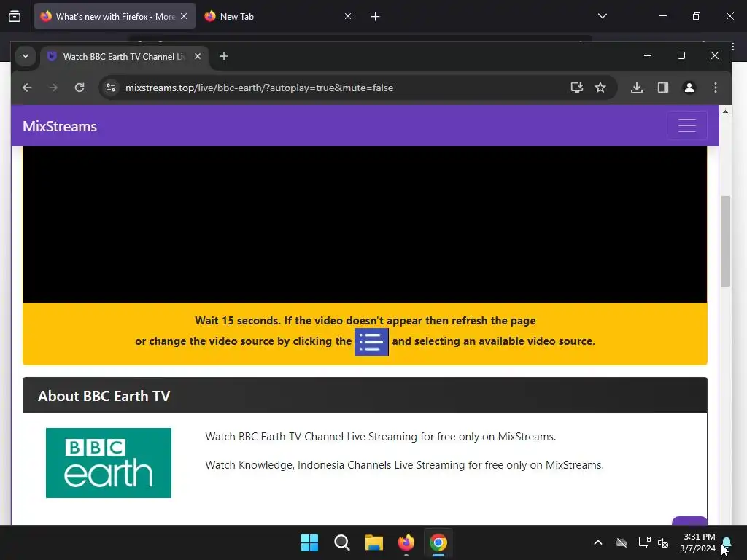Open Firefox list all tabs dropdown

(602, 16)
